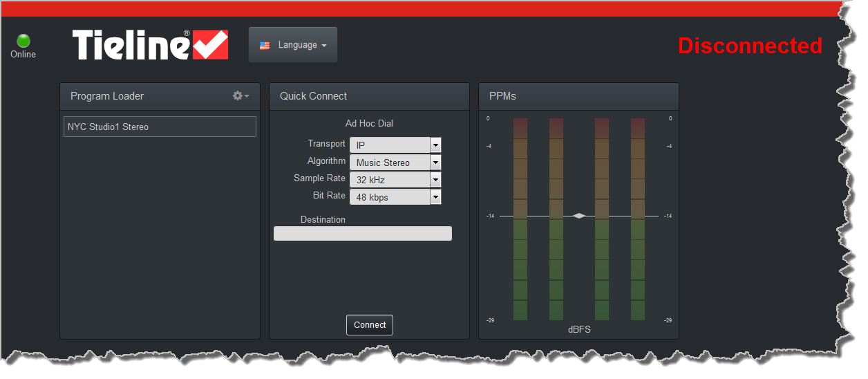Click the Program Loader panel header

[107, 96]
